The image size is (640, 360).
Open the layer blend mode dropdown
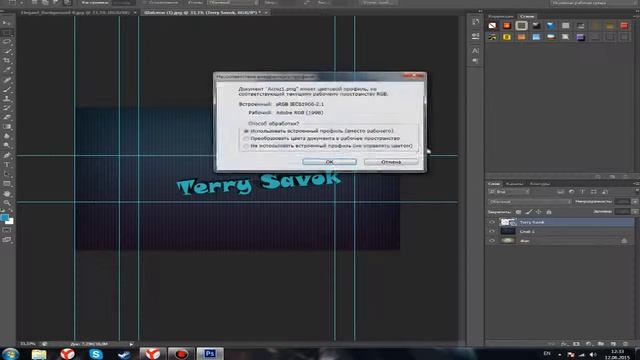pyautogui.click(x=529, y=202)
